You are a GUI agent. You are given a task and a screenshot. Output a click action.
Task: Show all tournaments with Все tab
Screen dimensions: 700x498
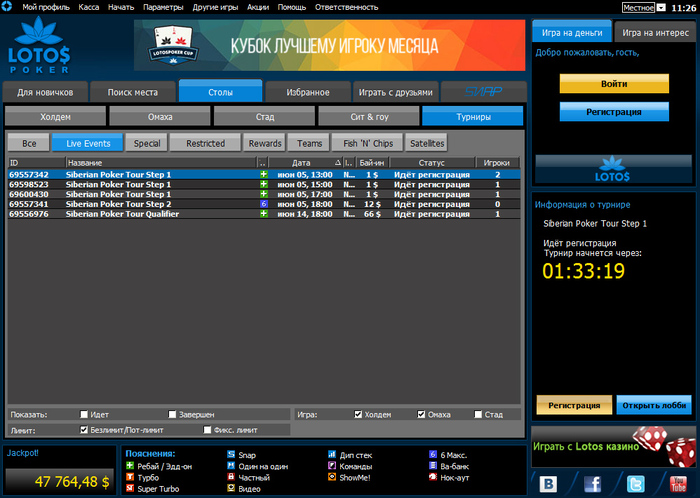click(29, 143)
